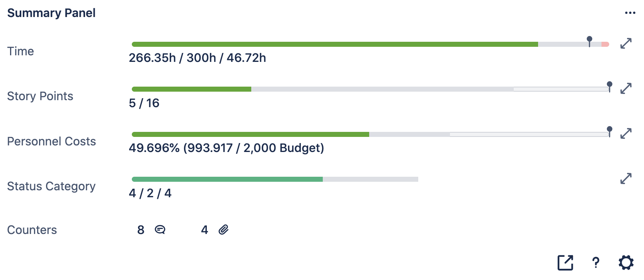The image size is (644, 280).
Task: Open the help question mark
Action: 596,263
